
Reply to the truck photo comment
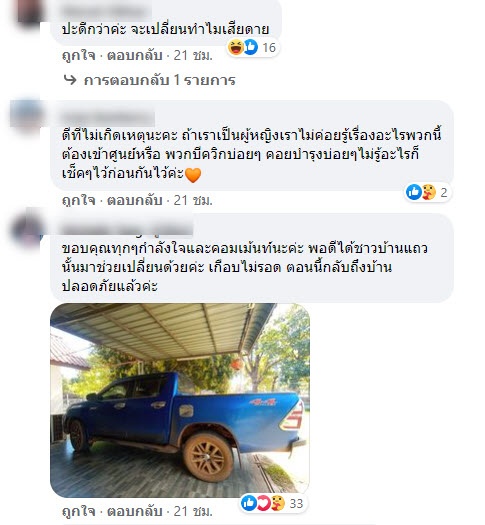coord(135,512)
